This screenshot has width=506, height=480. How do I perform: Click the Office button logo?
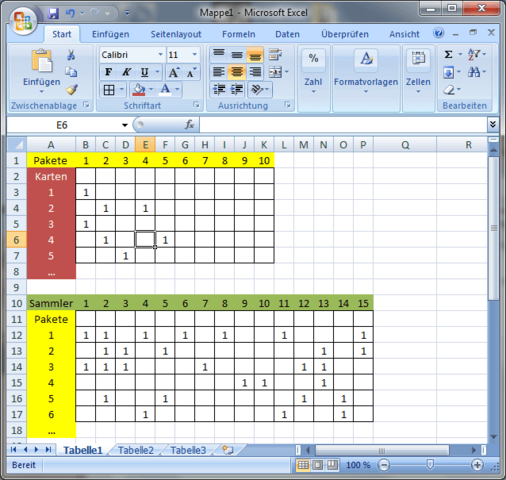coord(23,21)
